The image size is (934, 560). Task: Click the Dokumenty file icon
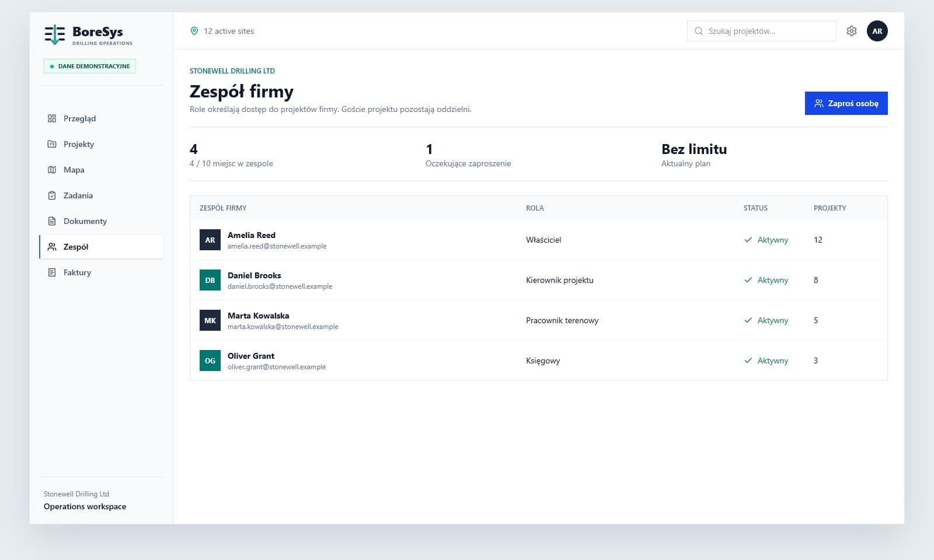coord(52,221)
